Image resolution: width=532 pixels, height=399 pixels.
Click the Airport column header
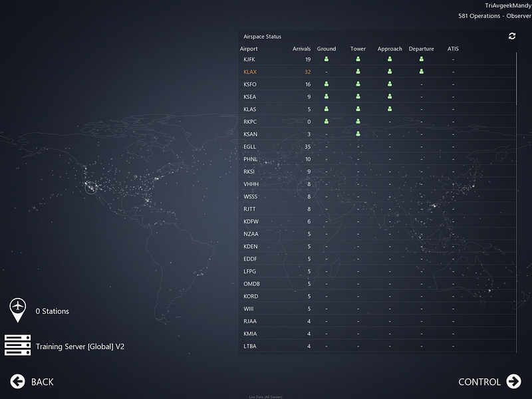click(249, 49)
